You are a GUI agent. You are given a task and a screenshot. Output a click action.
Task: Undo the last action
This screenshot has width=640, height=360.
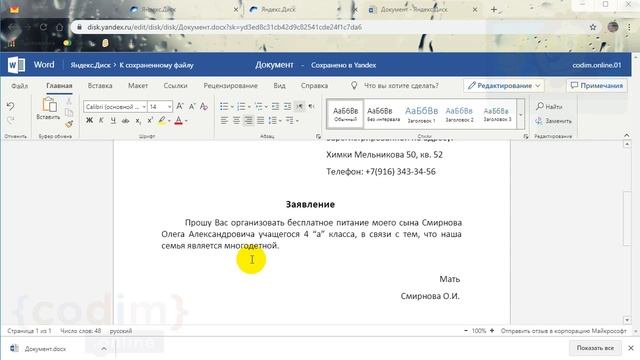point(11,107)
